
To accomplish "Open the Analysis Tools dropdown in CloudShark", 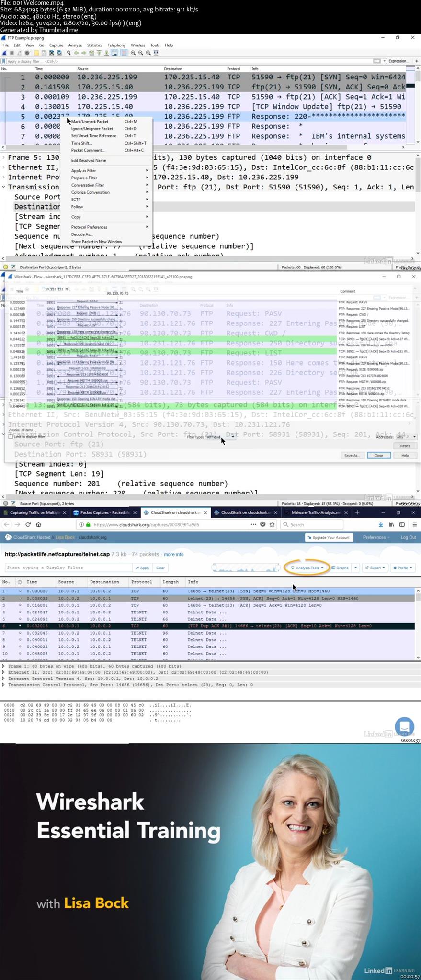I will (307, 568).
